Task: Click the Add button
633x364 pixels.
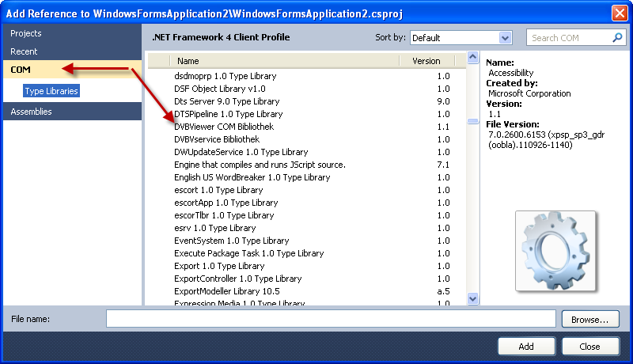Action: point(526,346)
